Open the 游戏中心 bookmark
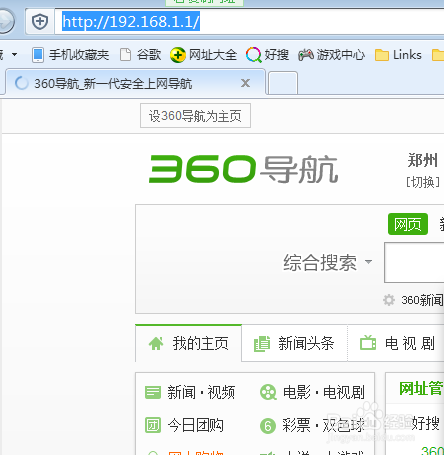This screenshot has width=444, height=455. [x=332, y=55]
